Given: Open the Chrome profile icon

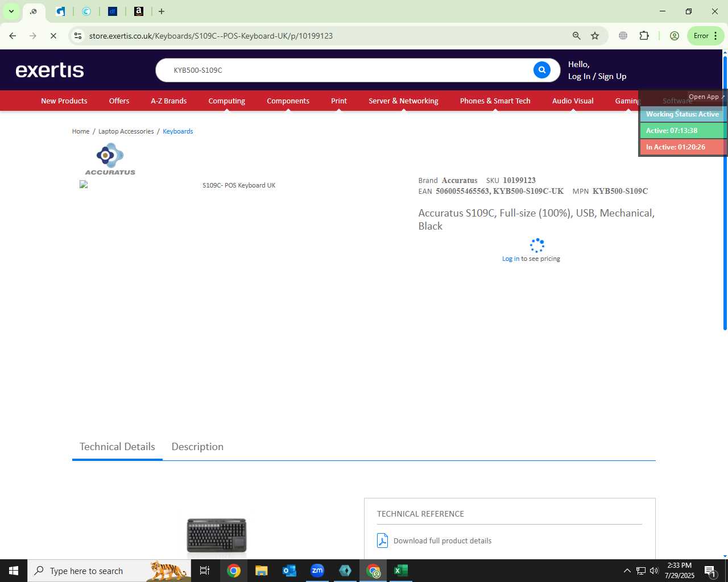Looking at the screenshot, I should (675, 36).
